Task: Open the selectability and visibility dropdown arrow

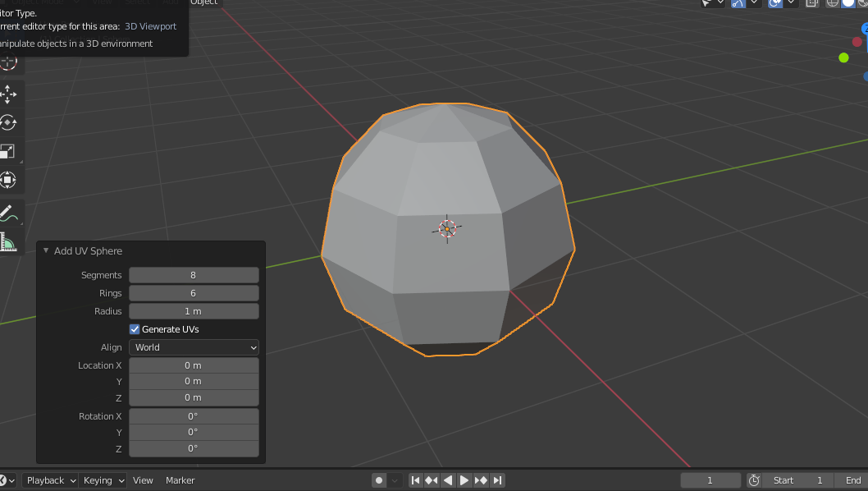Action: coord(720,3)
